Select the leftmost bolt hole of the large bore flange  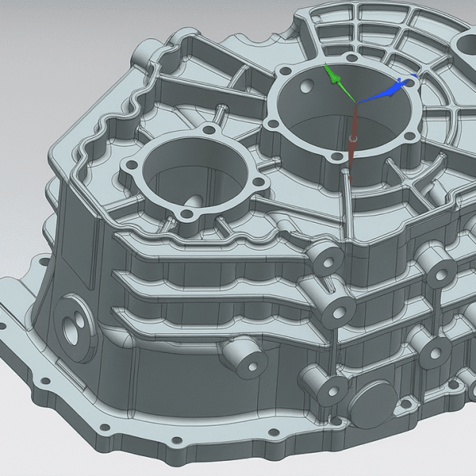pos(274,124)
